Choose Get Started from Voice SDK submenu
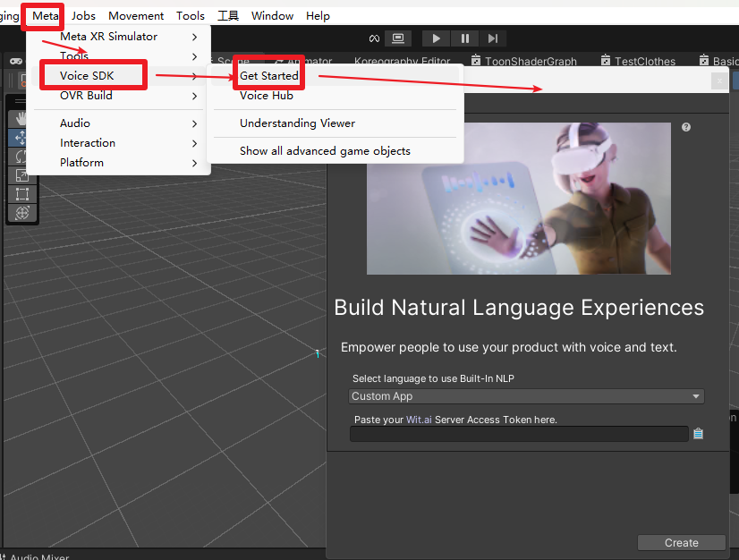739x560 pixels. (336, 76)
